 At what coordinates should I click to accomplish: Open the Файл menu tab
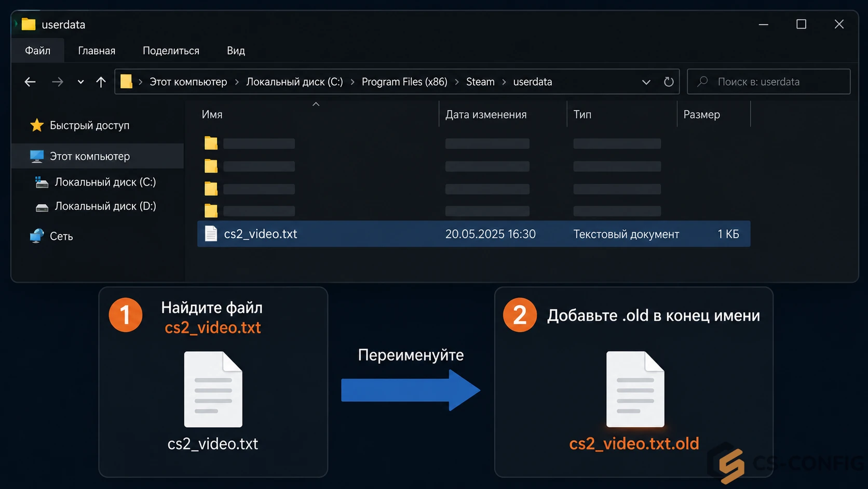click(x=38, y=50)
